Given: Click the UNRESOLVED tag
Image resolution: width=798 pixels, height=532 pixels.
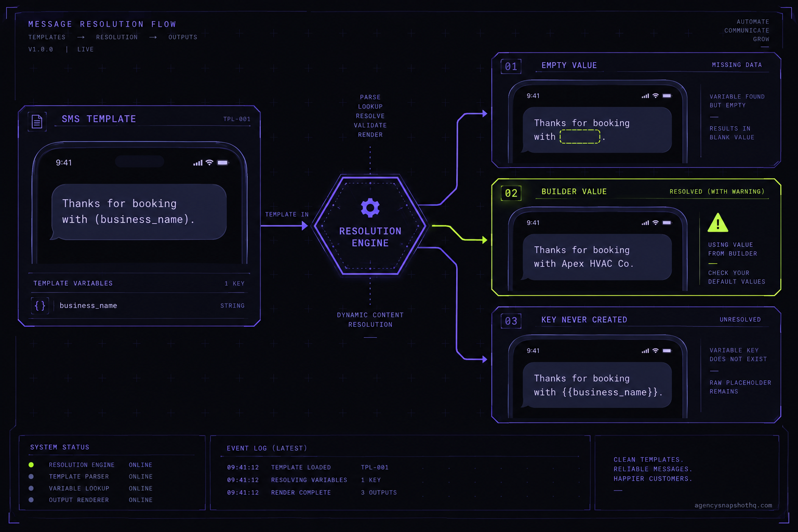Looking at the screenshot, I should pyautogui.click(x=740, y=320).
